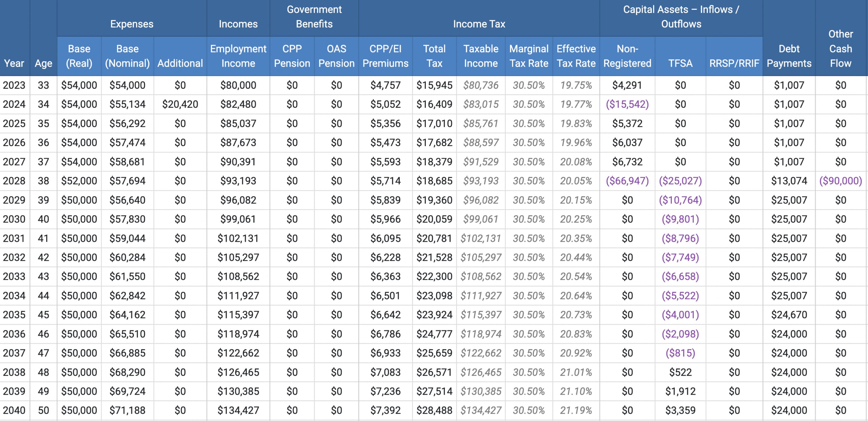Click the ($25,027) TFSA cell

pos(680,181)
